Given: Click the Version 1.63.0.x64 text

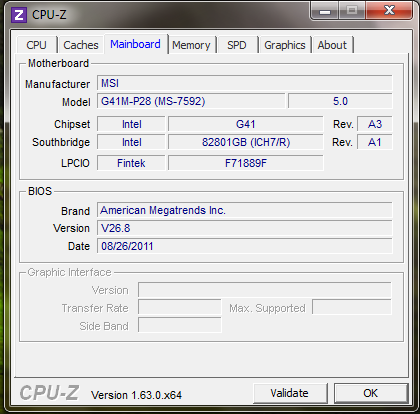Looking at the screenshot, I should pos(137,395).
